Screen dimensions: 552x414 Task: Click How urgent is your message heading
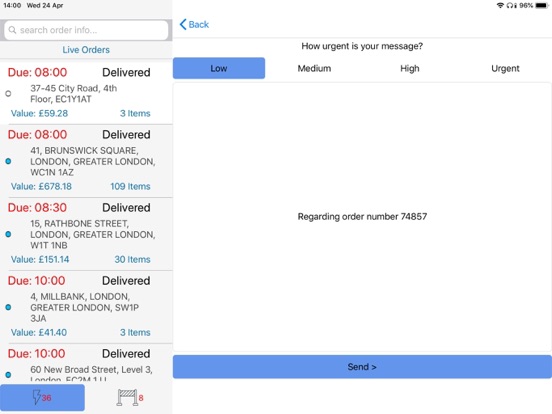pos(362,46)
